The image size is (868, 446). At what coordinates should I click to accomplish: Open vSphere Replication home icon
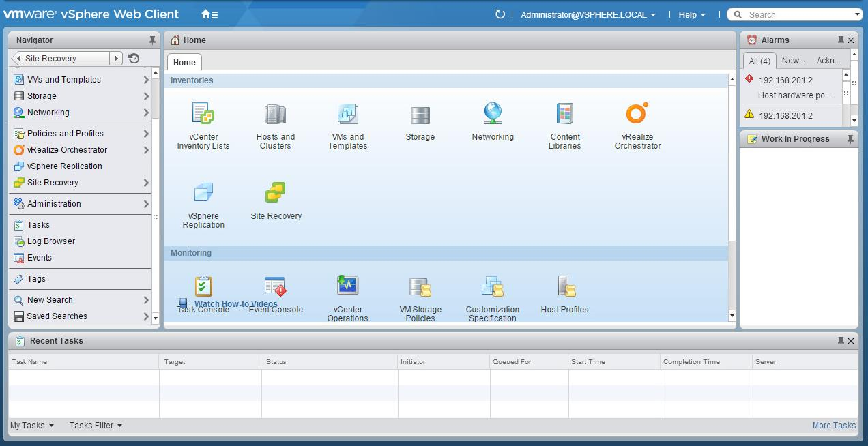click(x=203, y=192)
